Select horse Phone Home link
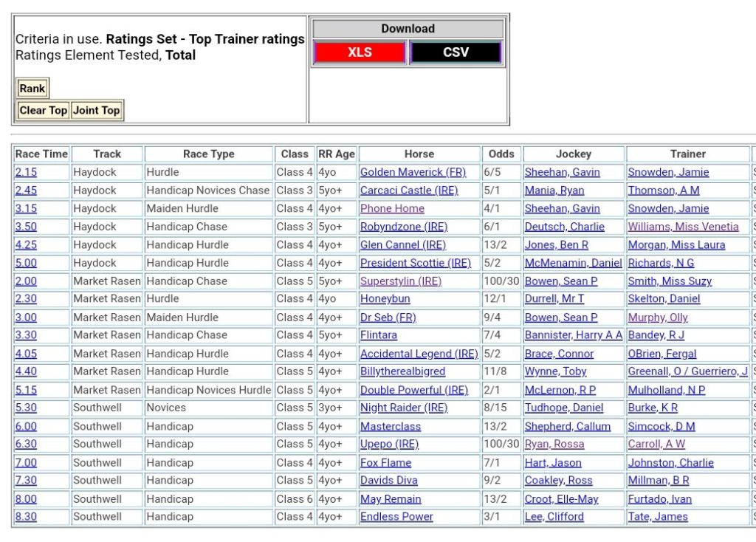Viewport: 756px width, 542px height. click(x=392, y=208)
